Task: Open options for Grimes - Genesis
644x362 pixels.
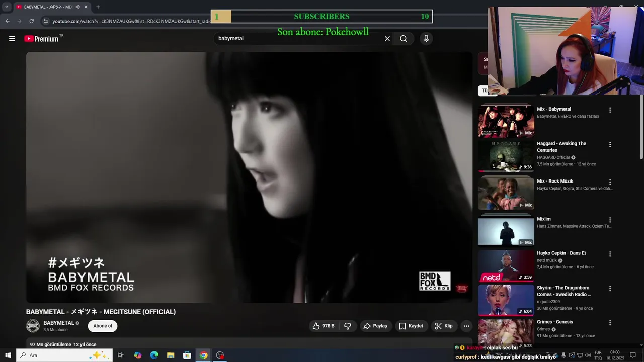Action: (x=610, y=323)
